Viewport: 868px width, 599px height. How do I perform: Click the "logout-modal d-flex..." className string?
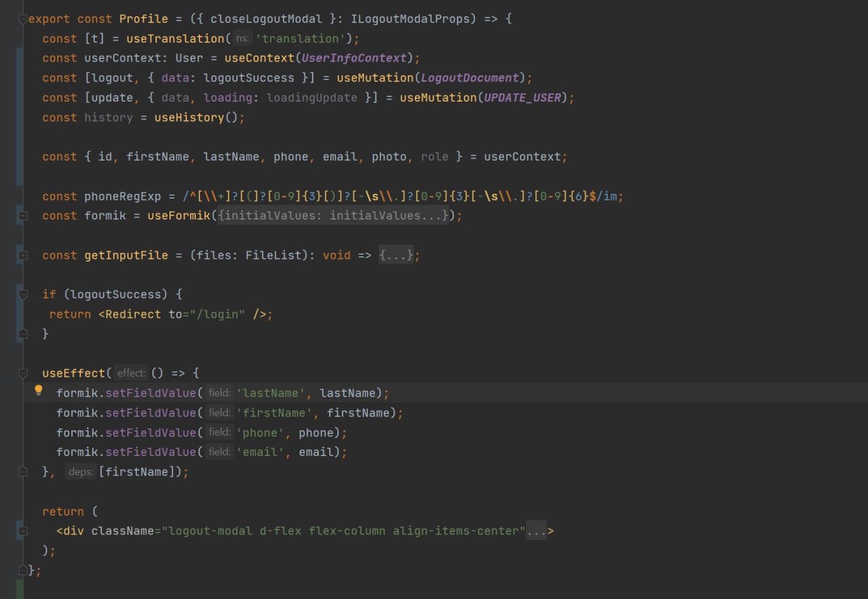pyautogui.click(x=344, y=531)
